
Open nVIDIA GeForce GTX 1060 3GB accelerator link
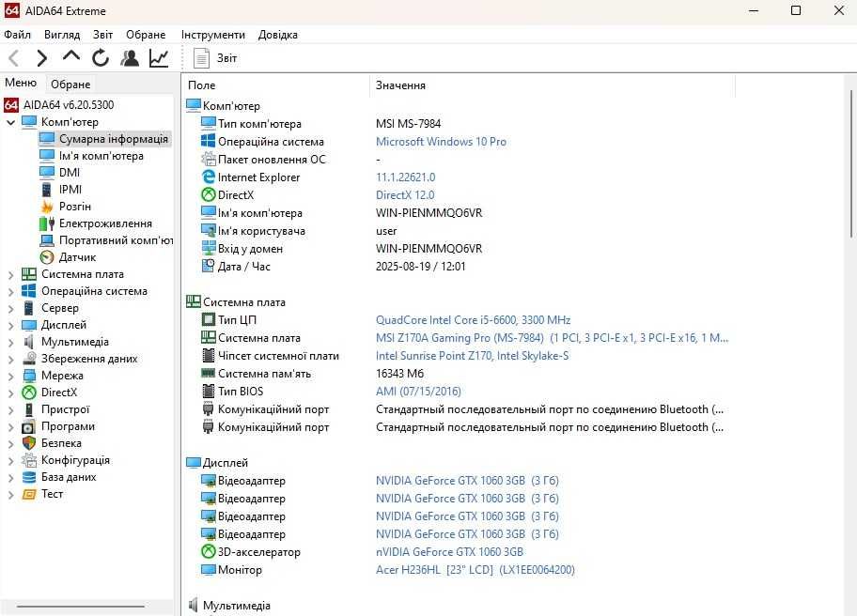point(449,552)
